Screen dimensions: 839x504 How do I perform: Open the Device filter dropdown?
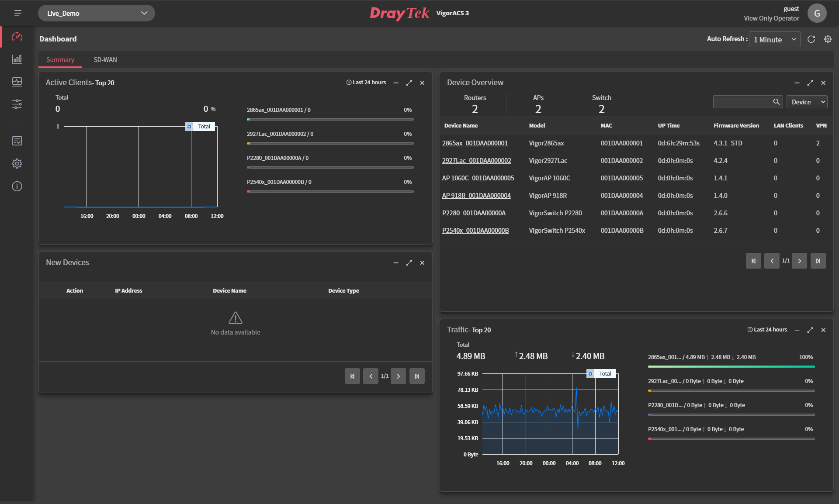point(807,102)
